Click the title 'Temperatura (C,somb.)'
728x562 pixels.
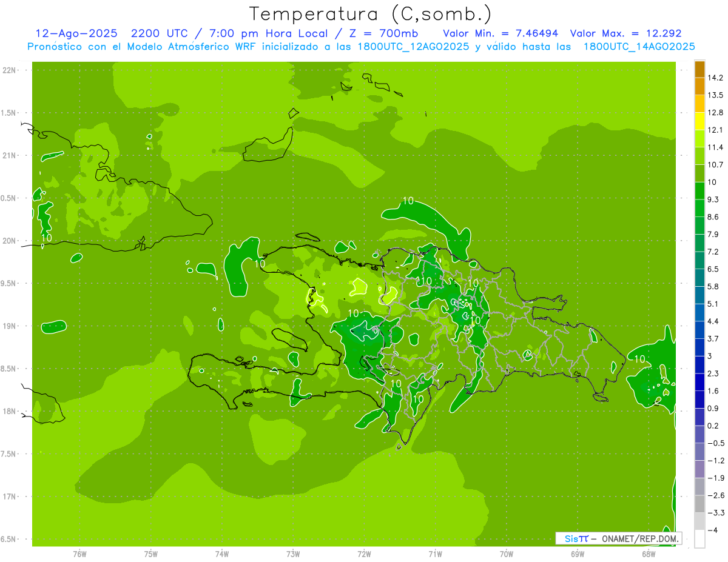[371, 14]
